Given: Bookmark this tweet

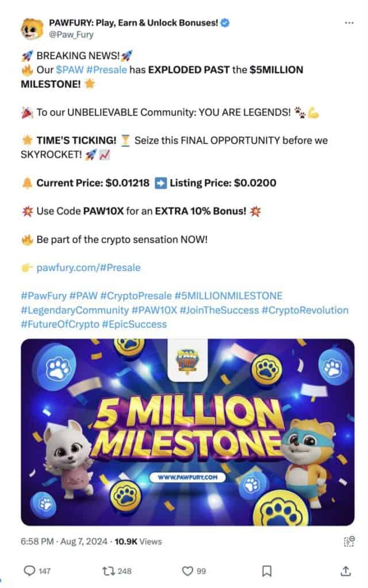Looking at the screenshot, I should pos(267,571).
